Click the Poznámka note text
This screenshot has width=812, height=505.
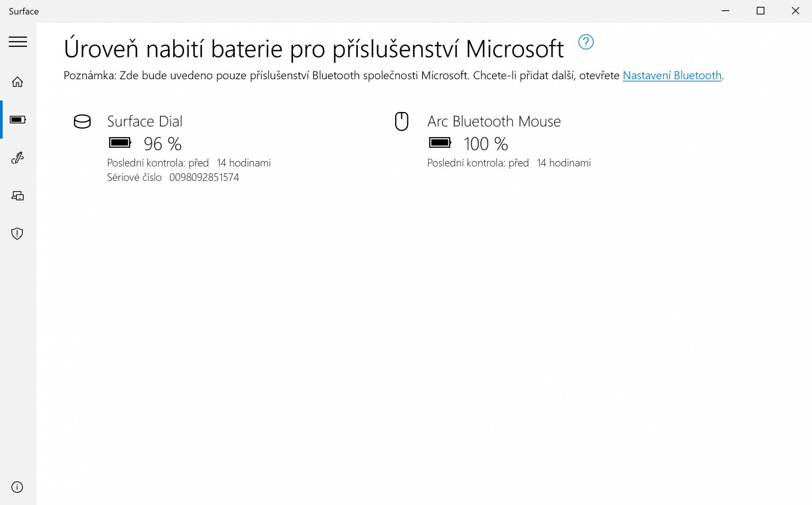pyautogui.click(x=393, y=75)
